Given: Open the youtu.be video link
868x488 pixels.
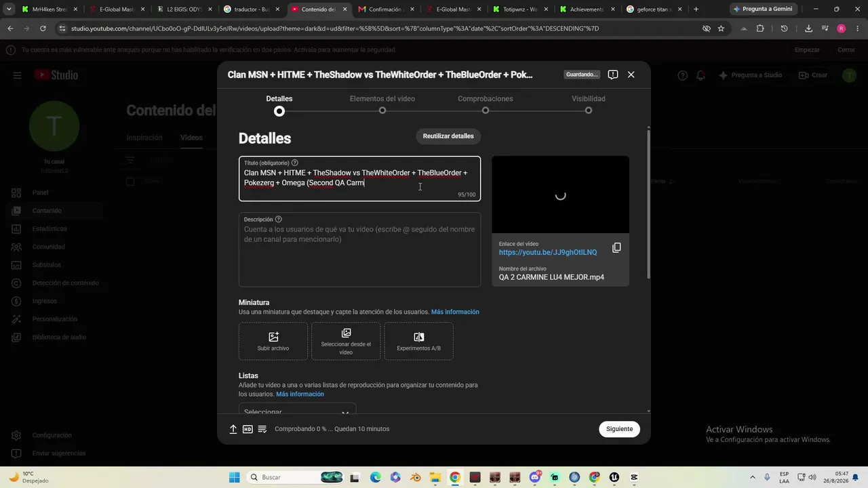Looking at the screenshot, I should tap(548, 253).
